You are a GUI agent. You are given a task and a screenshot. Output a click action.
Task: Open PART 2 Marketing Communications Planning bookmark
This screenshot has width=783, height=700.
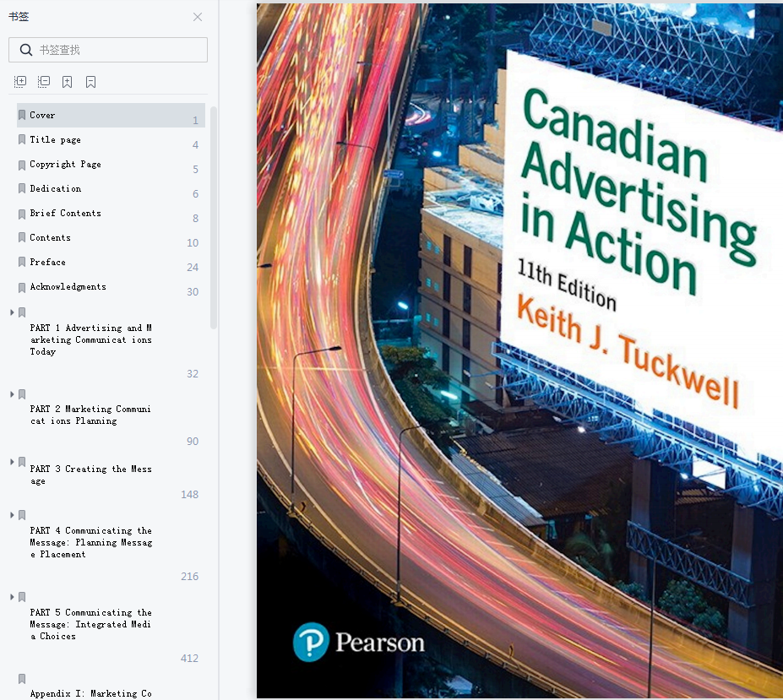click(x=90, y=415)
